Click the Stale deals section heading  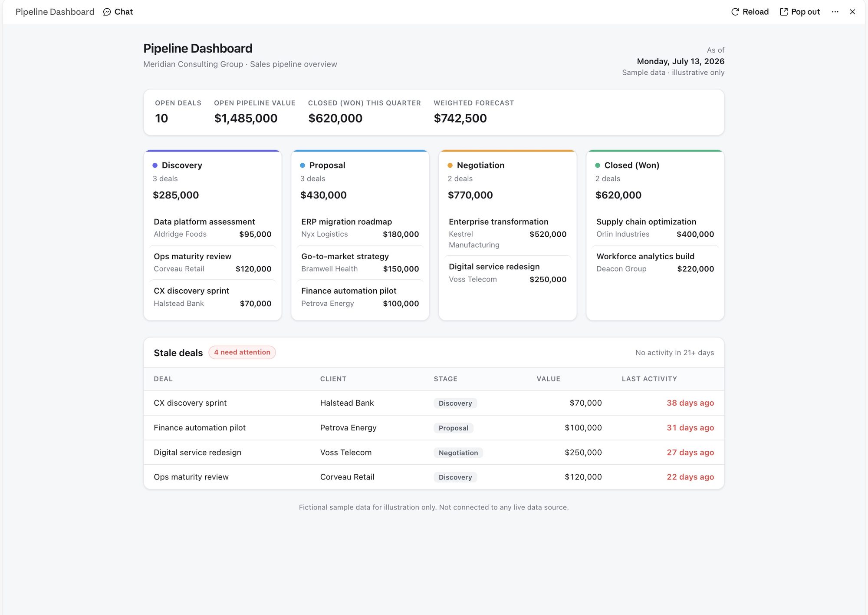pyautogui.click(x=178, y=353)
